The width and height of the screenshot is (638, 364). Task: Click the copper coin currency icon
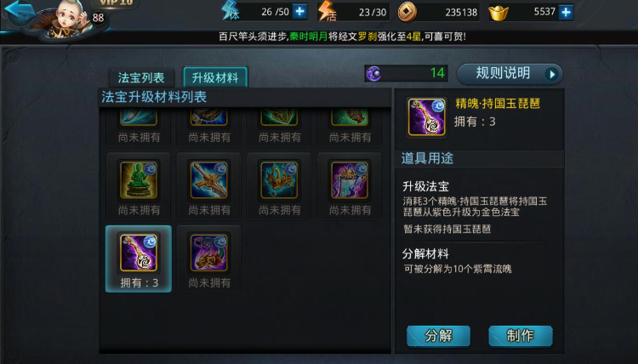tap(407, 12)
